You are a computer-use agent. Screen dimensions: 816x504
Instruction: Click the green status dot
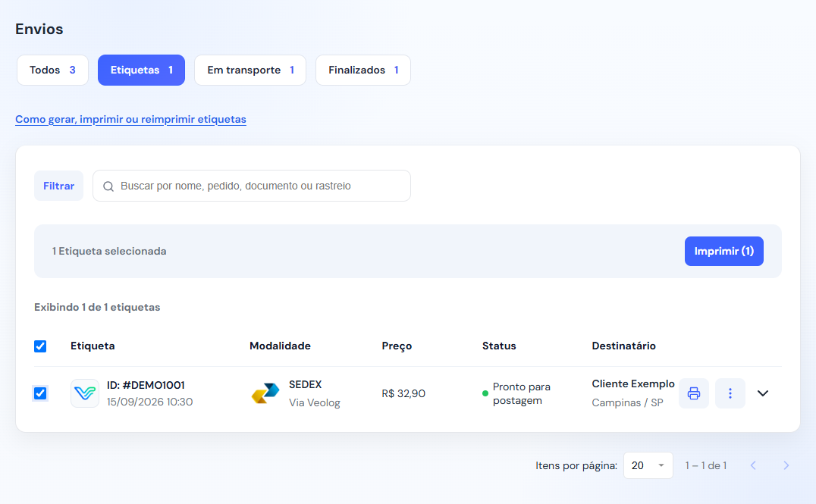pyautogui.click(x=485, y=394)
